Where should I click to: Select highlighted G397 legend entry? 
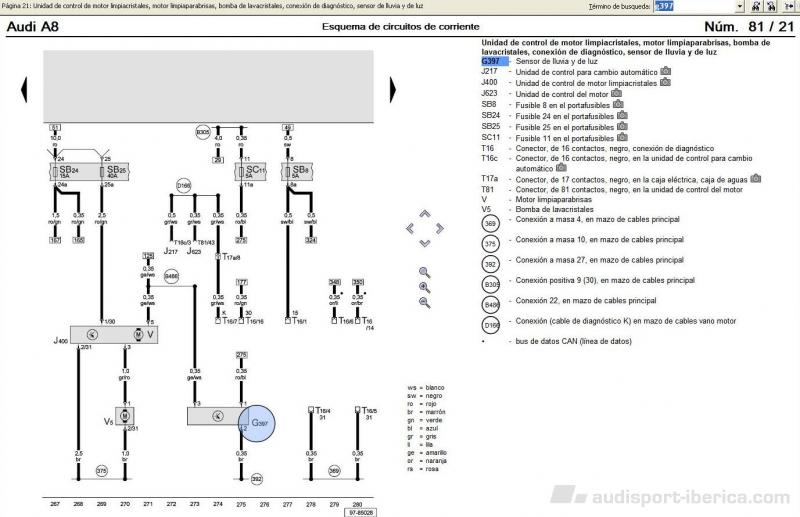[495, 61]
